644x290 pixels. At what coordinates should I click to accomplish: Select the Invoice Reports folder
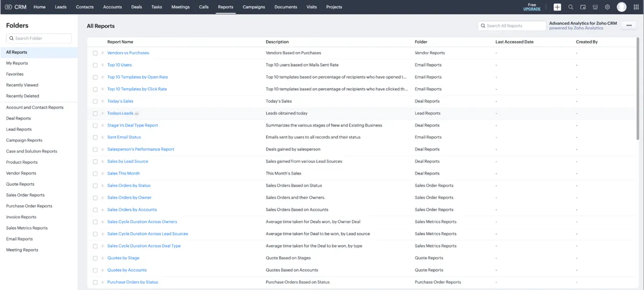pyautogui.click(x=21, y=217)
